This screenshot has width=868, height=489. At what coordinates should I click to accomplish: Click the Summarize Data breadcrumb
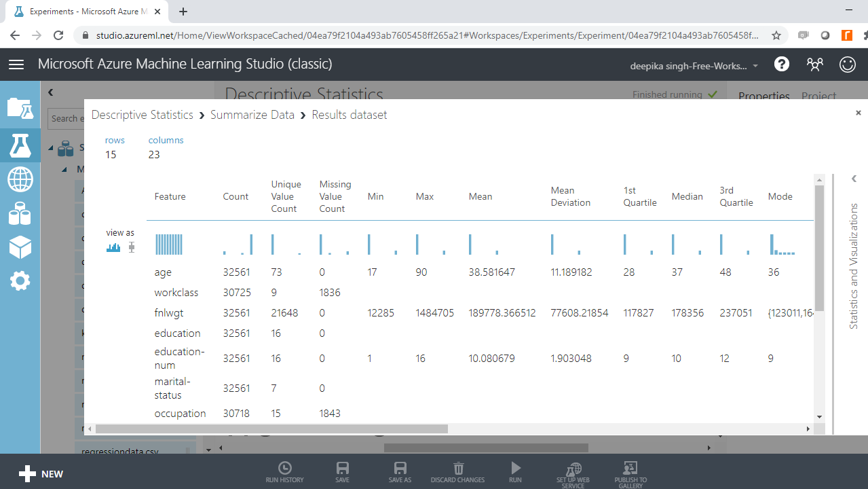pyautogui.click(x=252, y=115)
